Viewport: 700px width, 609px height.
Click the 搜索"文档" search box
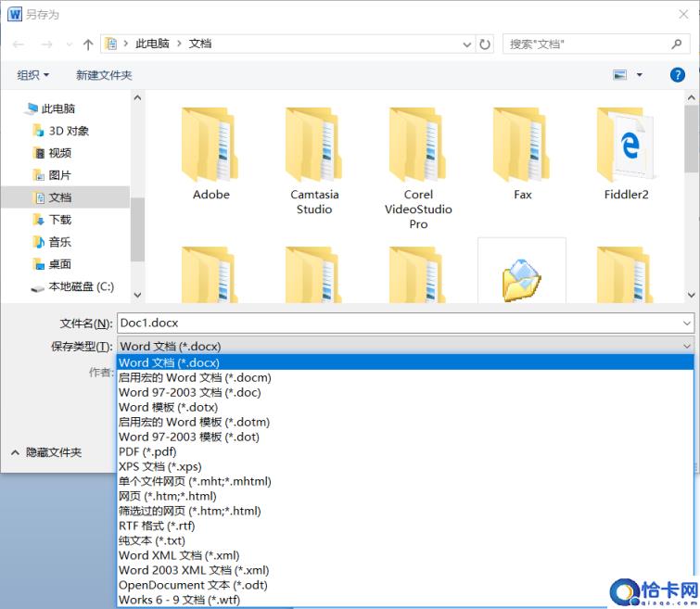[596, 44]
